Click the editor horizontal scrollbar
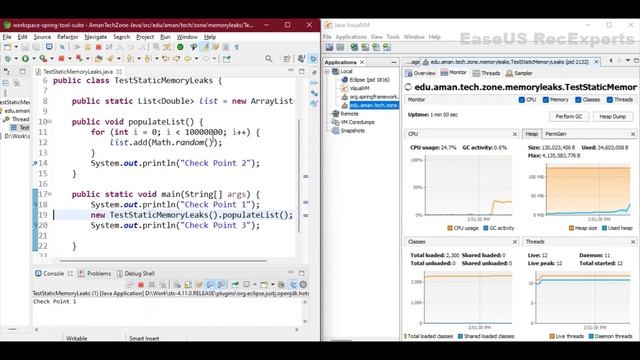The width and height of the screenshot is (640, 360). (x=163, y=260)
